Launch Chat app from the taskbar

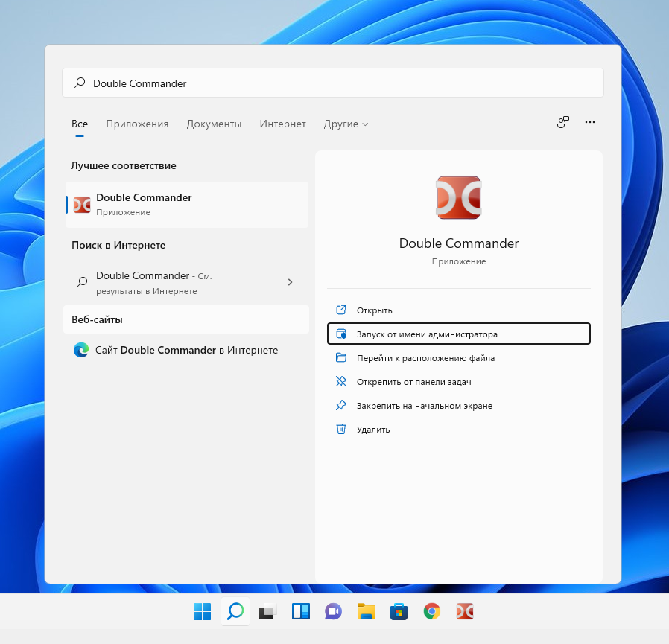tap(333, 612)
